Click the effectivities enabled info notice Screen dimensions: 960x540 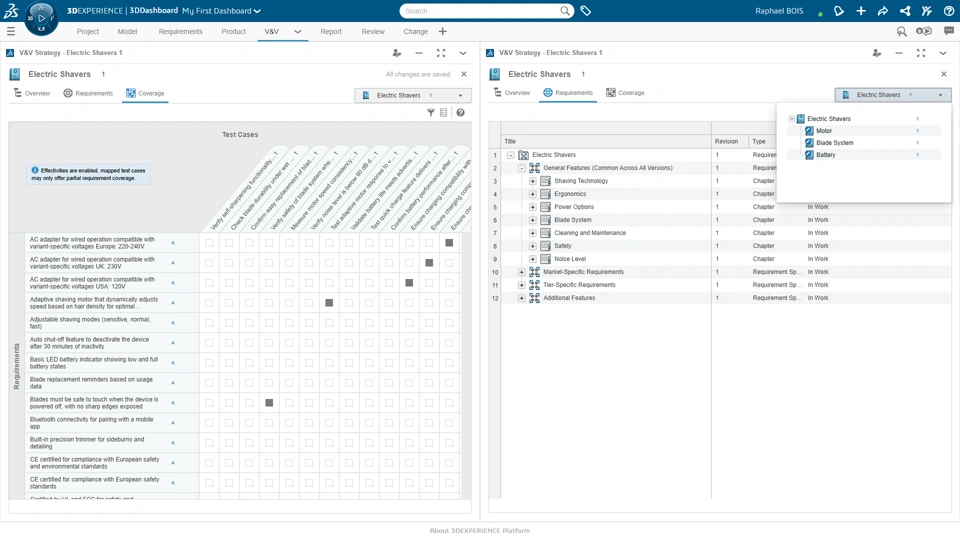click(x=88, y=174)
